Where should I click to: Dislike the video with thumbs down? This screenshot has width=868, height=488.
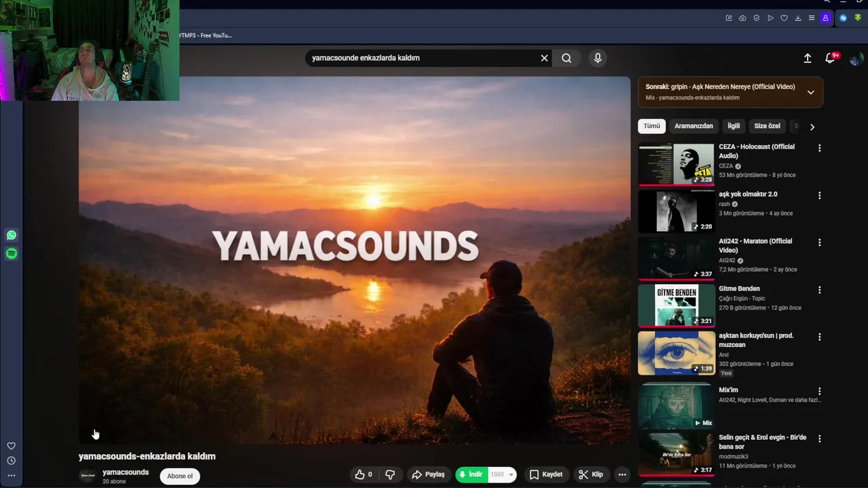(390, 474)
